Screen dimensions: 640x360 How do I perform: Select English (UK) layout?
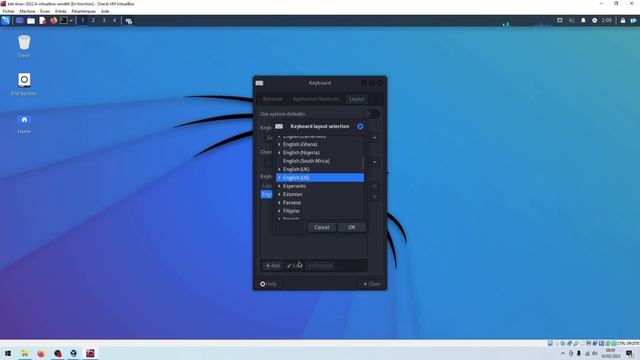(x=320, y=169)
